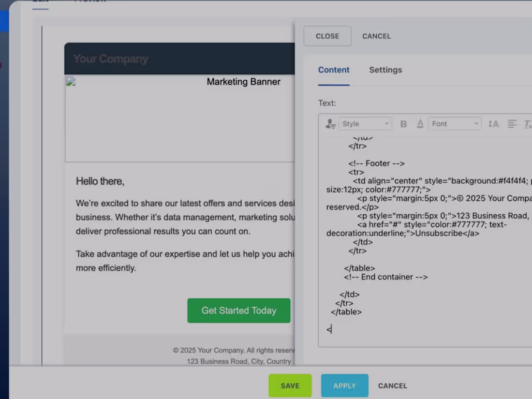Switch to the Content tab
This screenshot has height=399, width=532.
334,70
